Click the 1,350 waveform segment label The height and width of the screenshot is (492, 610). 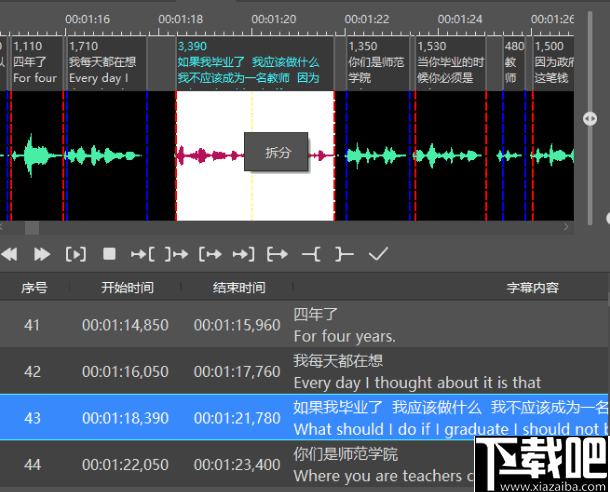[x=377, y=62]
